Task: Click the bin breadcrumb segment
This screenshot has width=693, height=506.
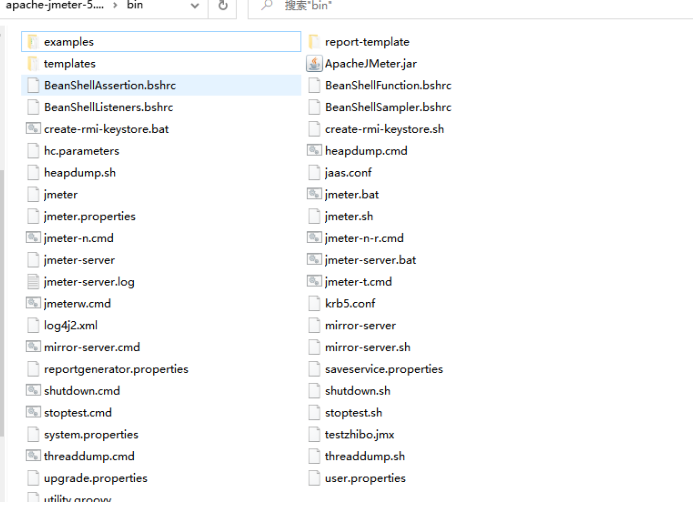Action: pyautogui.click(x=135, y=5)
